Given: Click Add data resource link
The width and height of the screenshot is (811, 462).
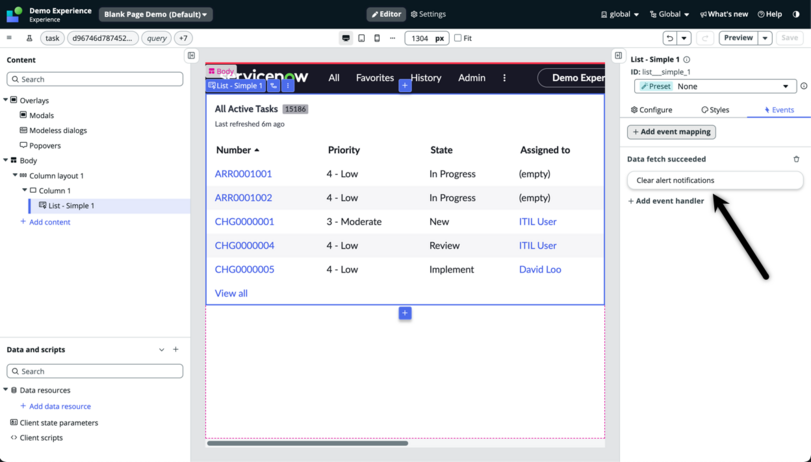Looking at the screenshot, I should pyautogui.click(x=55, y=406).
